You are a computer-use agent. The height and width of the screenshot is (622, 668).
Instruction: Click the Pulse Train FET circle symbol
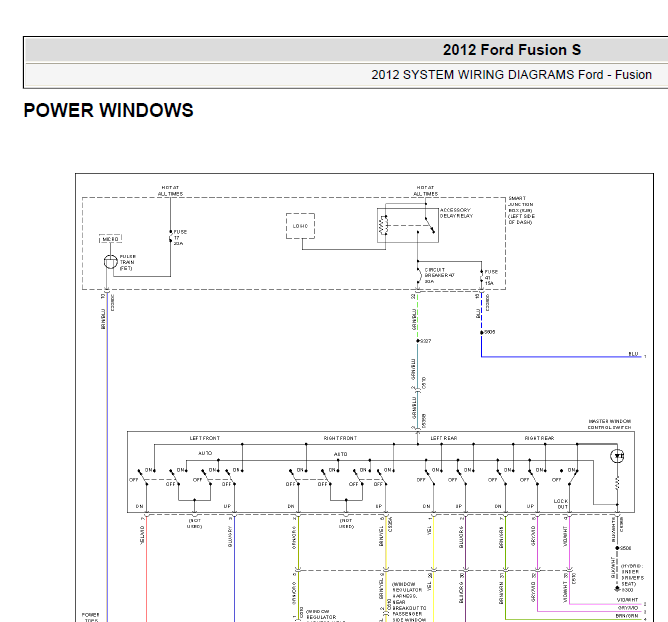tap(111, 262)
